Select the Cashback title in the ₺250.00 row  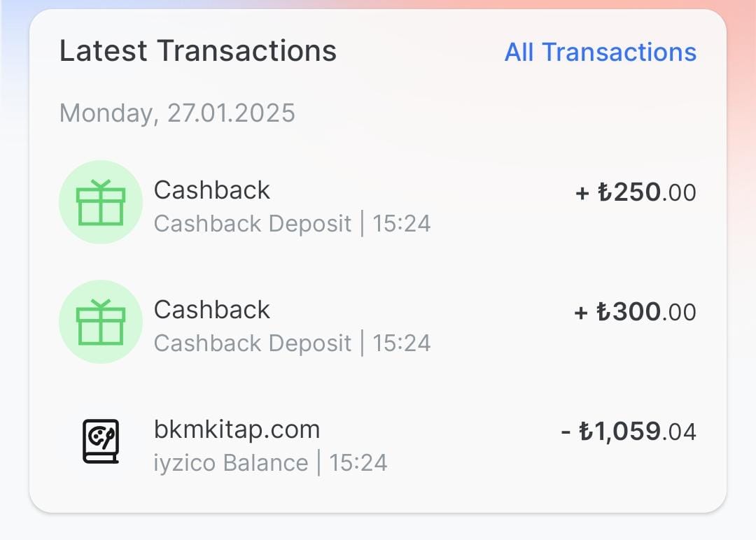pos(211,190)
